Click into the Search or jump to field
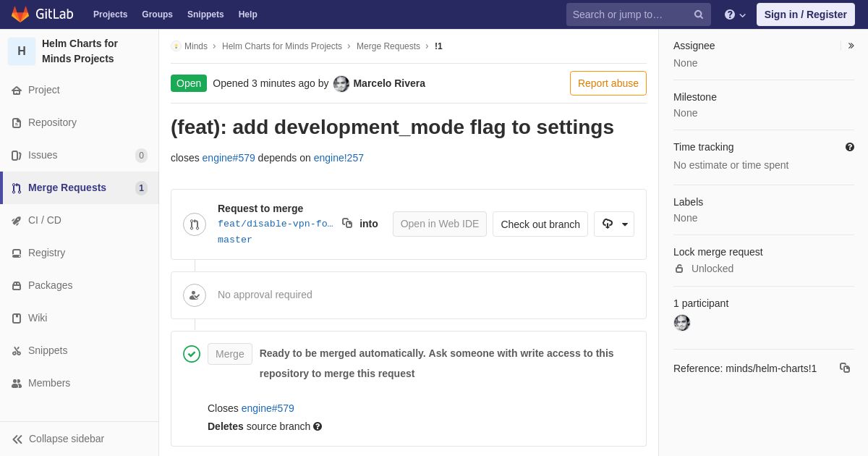Image resolution: width=868 pixels, height=456 pixels. click(x=631, y=14)
